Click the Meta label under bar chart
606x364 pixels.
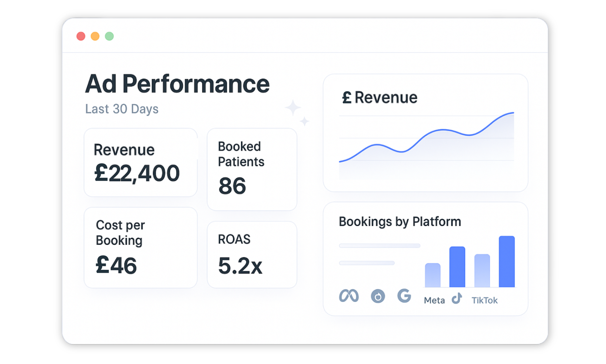(434, 300)
